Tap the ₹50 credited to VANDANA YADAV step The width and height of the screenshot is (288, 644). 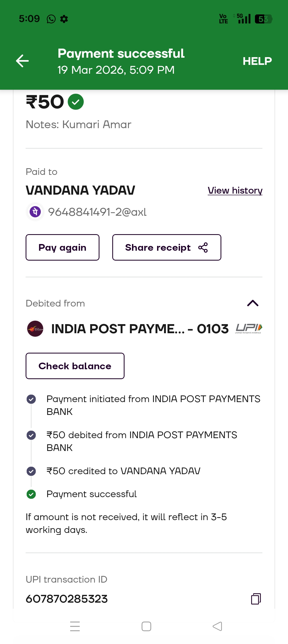(x=123, y=471)
